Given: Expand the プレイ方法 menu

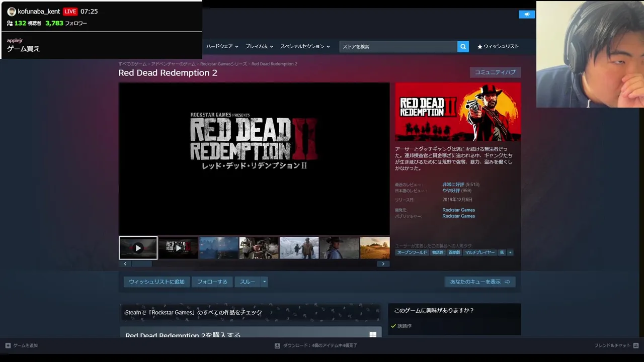Looking at the screenshot, I should [x=259, y=46].
